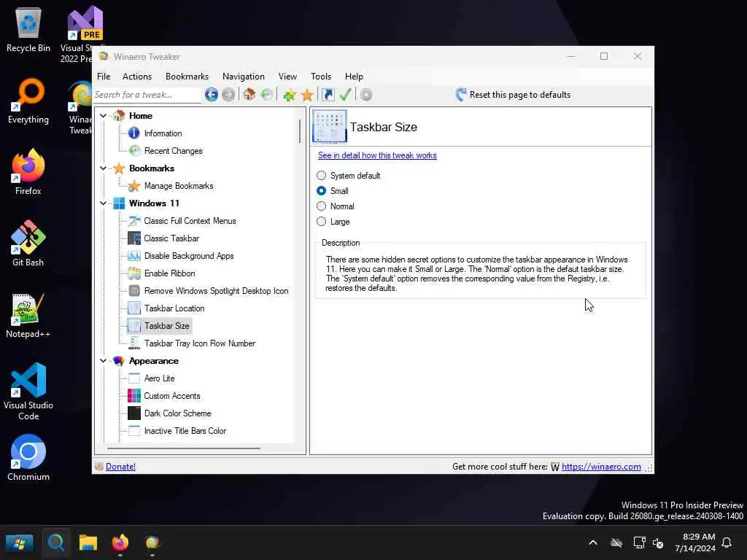Choose Normal taskbar size radio
The image size is (747, 560).
tap(322, 206)
